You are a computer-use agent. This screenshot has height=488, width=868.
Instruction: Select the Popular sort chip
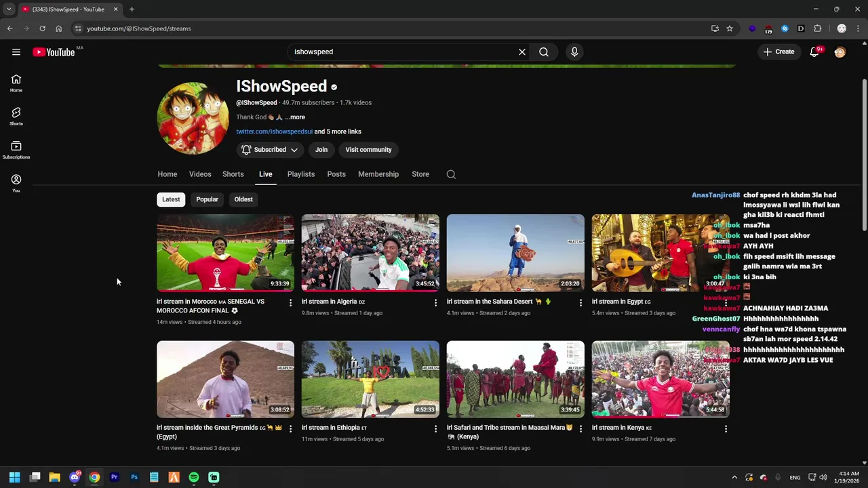click(207, 199)
